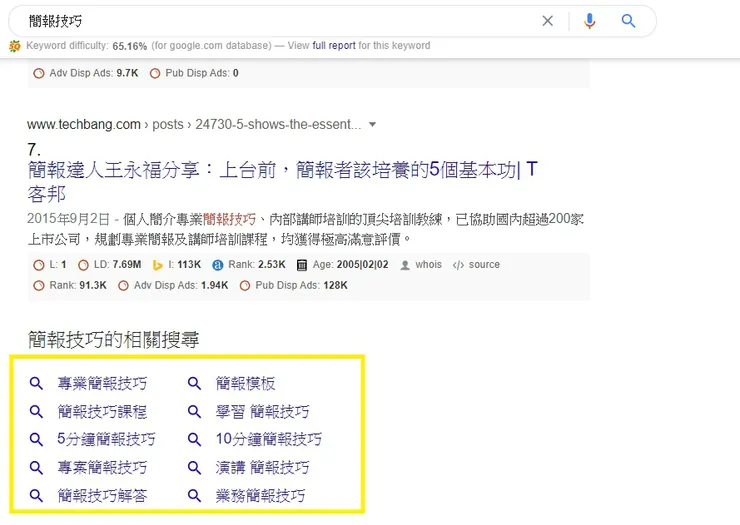Viewport: 740px width, 525px height.
Task: Select related search 簡報技巧課程
Action: (102, 411)
